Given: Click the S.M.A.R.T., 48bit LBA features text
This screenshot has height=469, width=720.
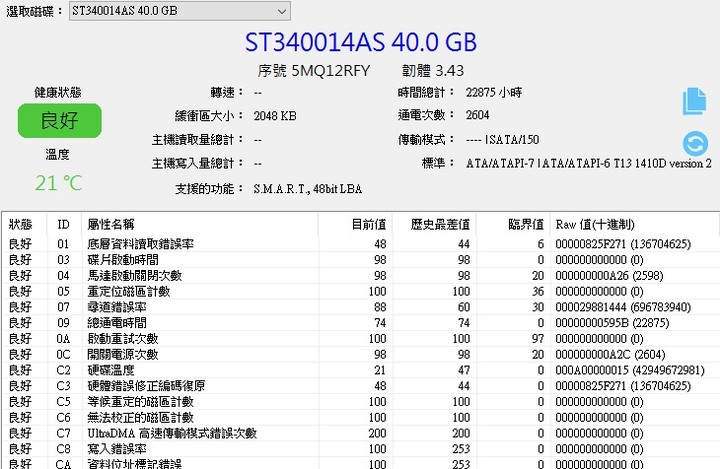Looking at the screenshot, I should pyautogui.click(x=308, y=189).
